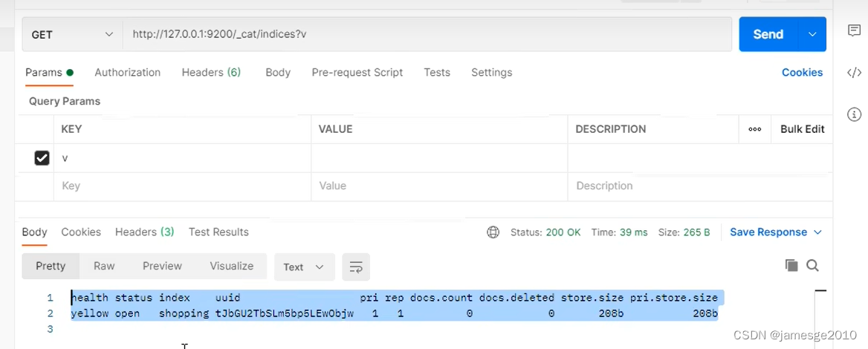Viewport: 868px width, 349px height.
Task: Open the Test Results tab
Action: [x=218, y=232]
